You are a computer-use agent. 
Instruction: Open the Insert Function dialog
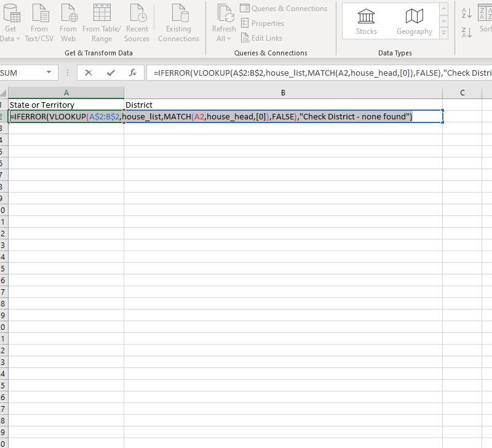[133, 73]
